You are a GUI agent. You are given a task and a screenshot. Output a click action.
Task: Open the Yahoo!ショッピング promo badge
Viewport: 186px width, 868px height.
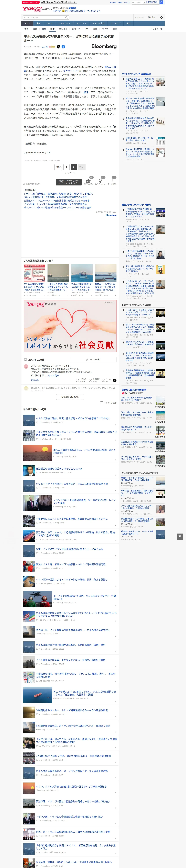[30, 2]
